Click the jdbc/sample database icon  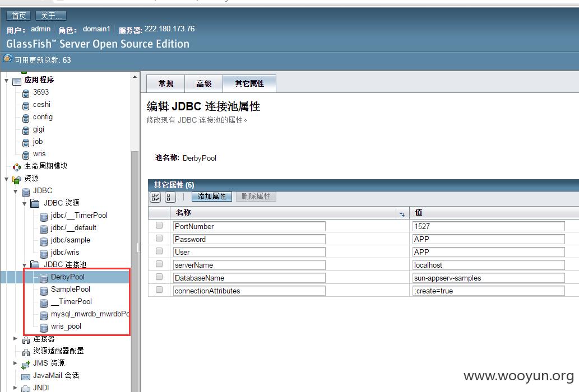[44, 241]
